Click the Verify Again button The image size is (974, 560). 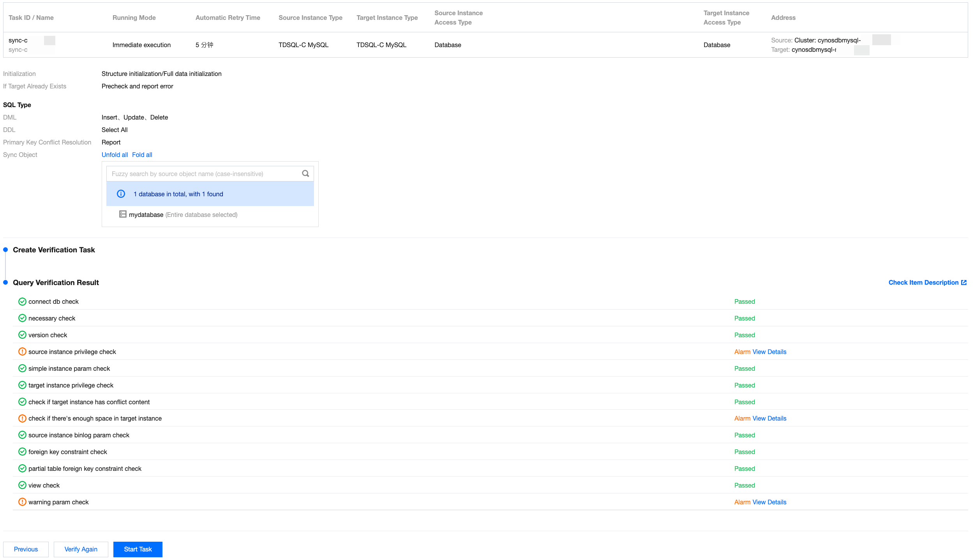(x=81, y=549)
